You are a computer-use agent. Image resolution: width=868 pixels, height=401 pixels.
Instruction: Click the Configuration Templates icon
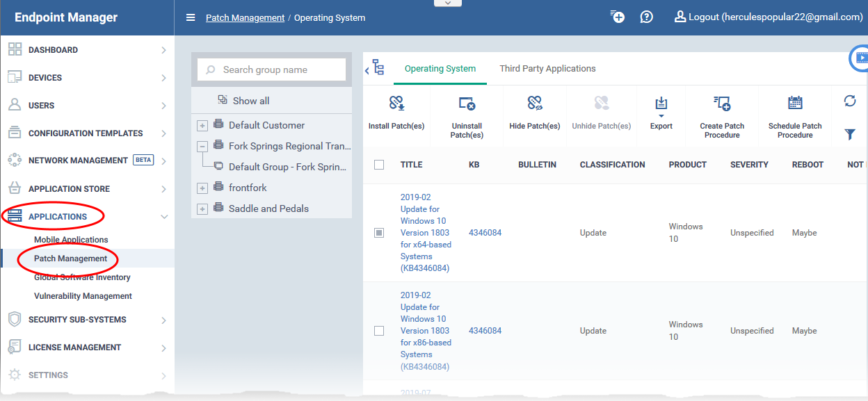tap(15, 133)
